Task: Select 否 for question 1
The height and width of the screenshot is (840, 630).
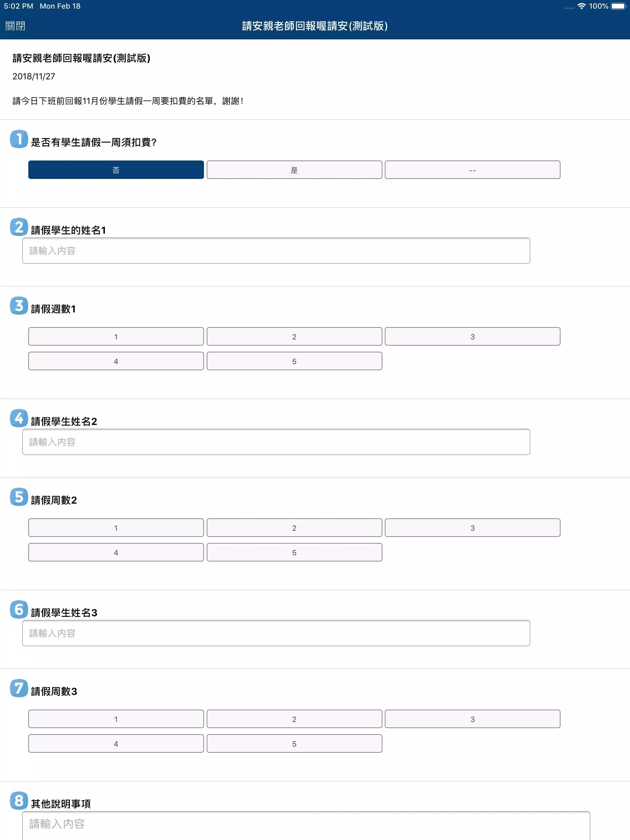Action: [x=116, y=170]
